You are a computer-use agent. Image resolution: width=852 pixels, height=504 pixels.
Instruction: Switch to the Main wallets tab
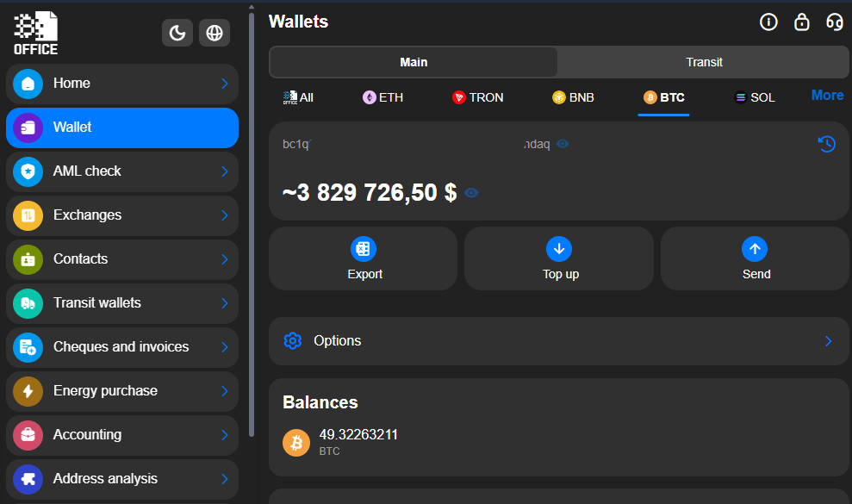pyautogui.click(x=414, y=63)
